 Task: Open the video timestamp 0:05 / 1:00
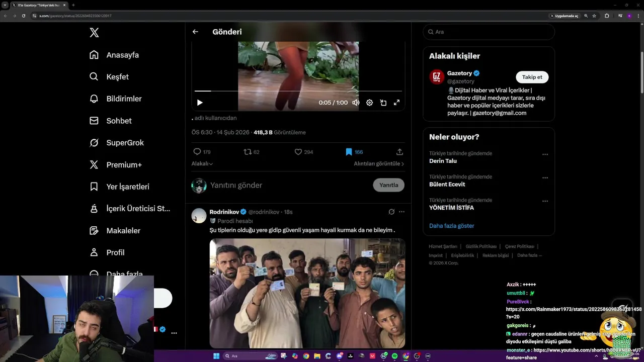point(333,103)
